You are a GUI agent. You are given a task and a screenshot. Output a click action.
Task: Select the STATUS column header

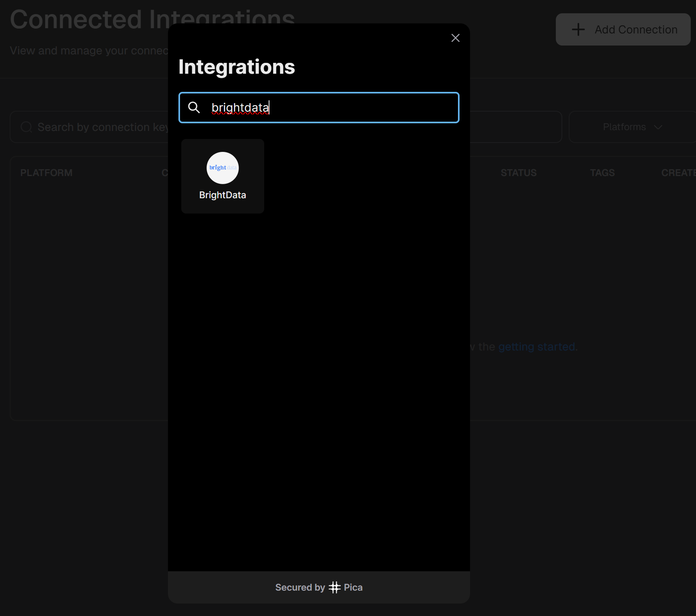point(518,172)
